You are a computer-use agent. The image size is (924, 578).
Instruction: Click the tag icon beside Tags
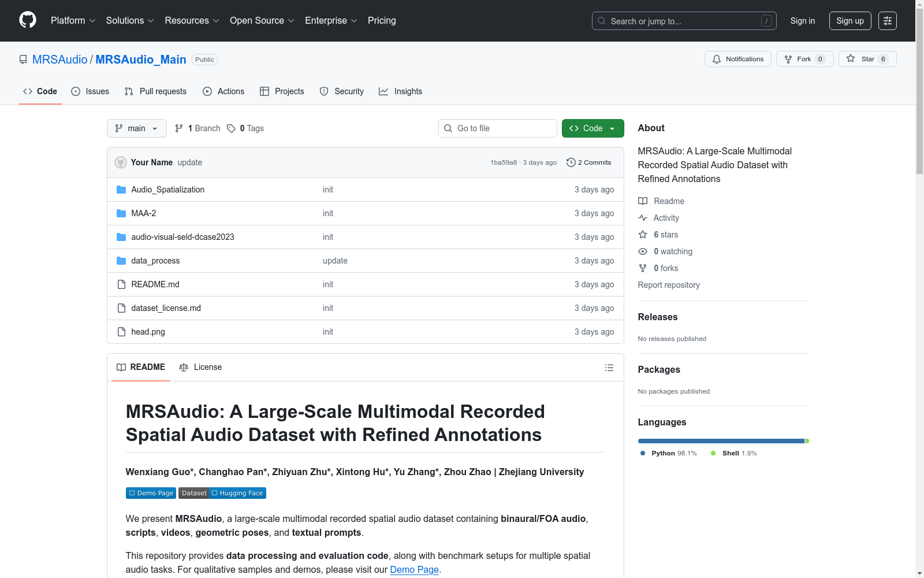[x=231, y=128]
